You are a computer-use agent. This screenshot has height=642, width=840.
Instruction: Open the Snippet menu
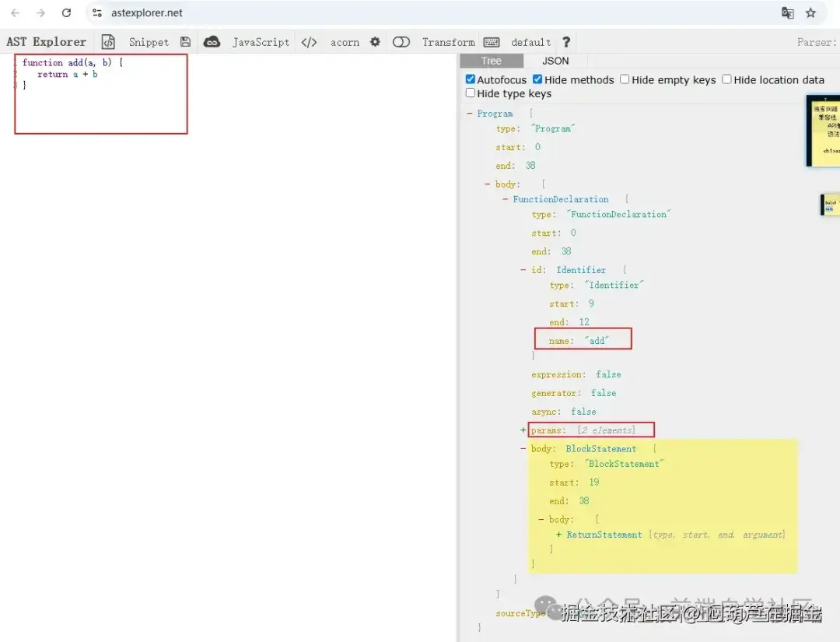coord(149,42)
